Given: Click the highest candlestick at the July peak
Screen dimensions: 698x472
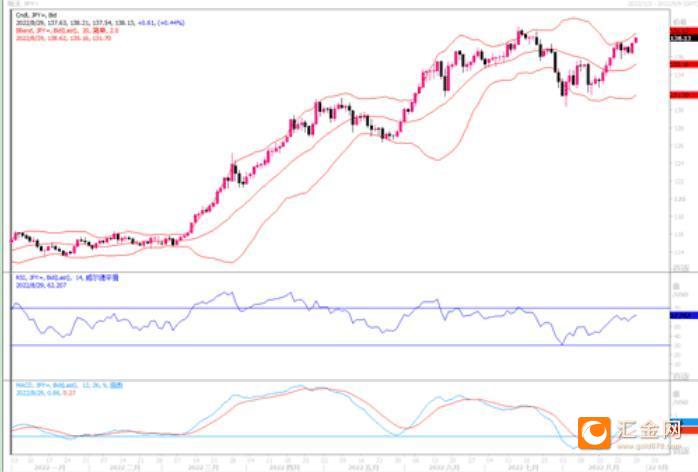Looking at the screenshot, I should [519, 35].
